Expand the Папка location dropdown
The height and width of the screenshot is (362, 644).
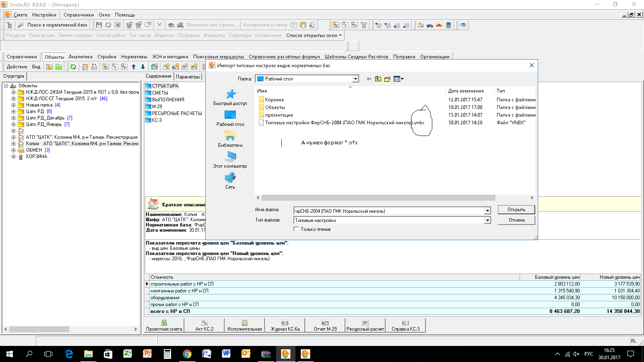[355, 79]
